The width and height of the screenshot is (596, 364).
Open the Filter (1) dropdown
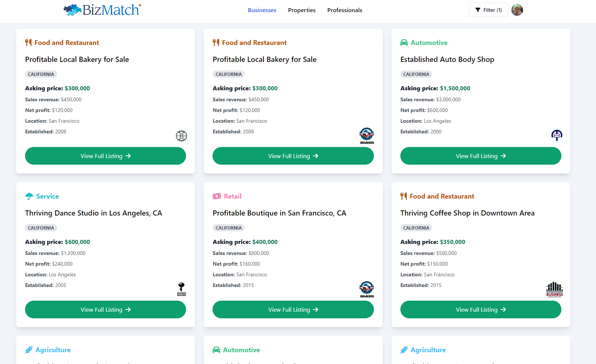[x=488, y=10]
